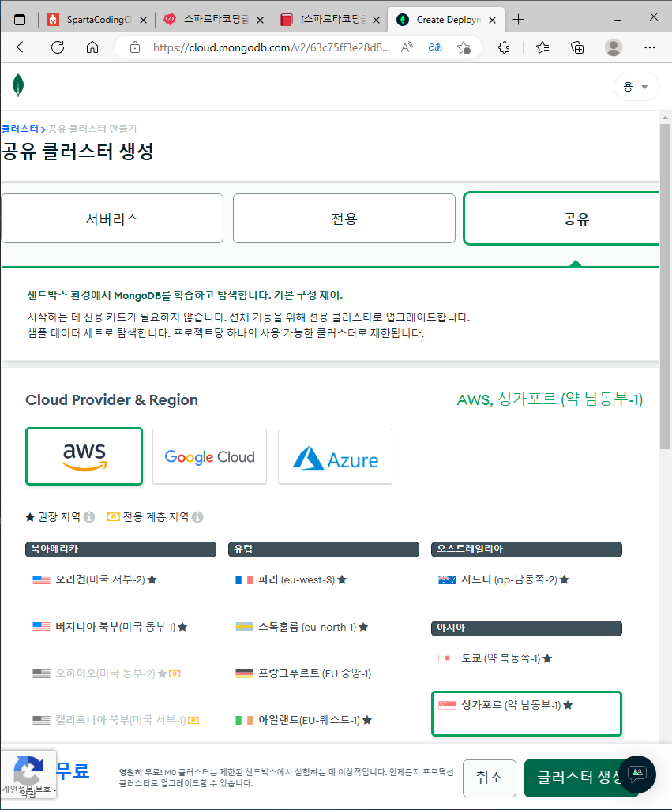Choose AWS as cloud provider
Image resolution: width=672 pixels, height=810 pixels.
tap(84, 456)
